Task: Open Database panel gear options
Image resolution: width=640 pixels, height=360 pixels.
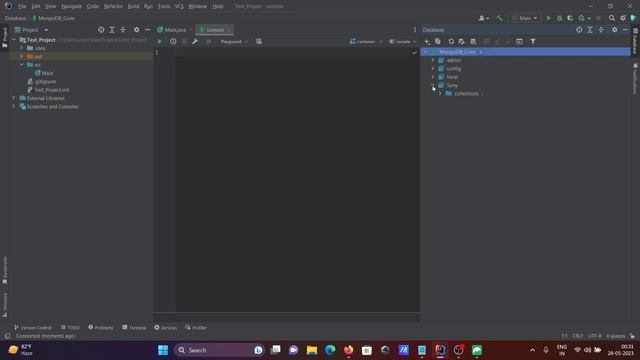Action: [x=614, y=30]
